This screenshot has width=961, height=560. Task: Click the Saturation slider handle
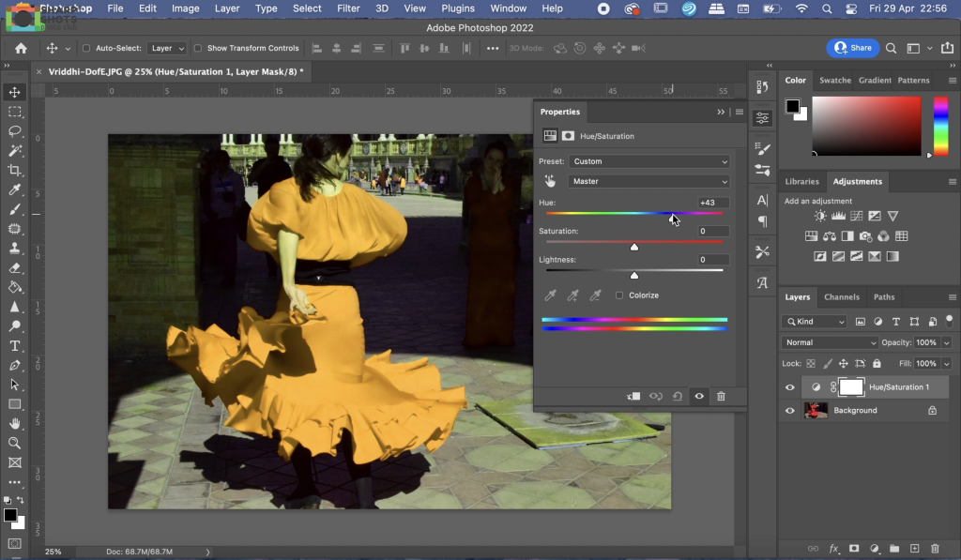pos(634,247)
